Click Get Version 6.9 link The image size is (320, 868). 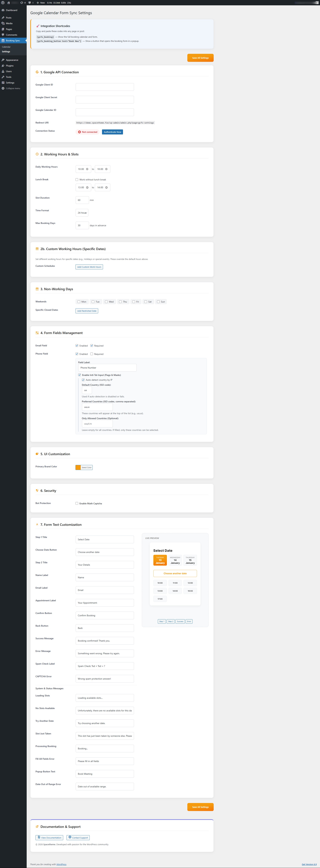pyautogui.click(x=309, y=864)
